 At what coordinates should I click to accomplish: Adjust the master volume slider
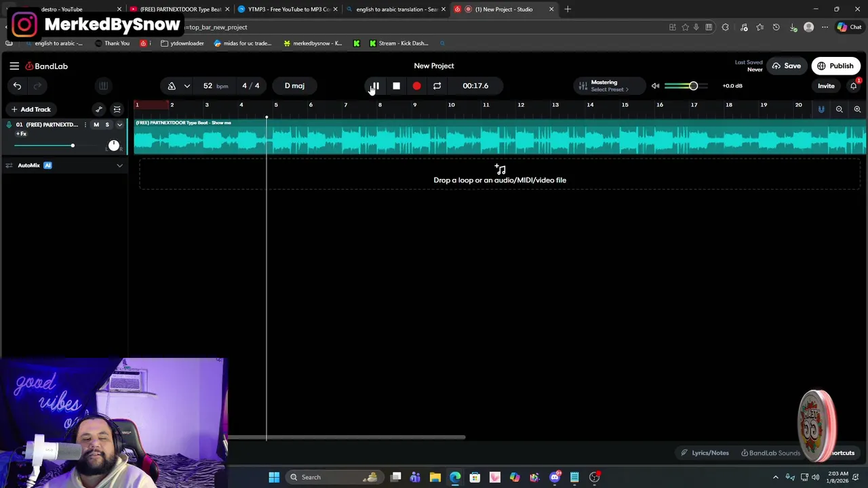point(686,85)
